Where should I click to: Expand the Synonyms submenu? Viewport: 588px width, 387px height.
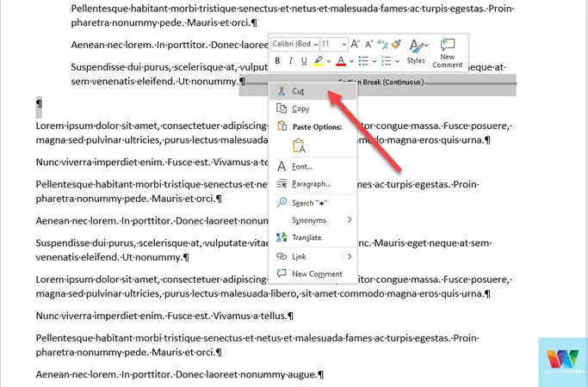[x=313, y=220]
